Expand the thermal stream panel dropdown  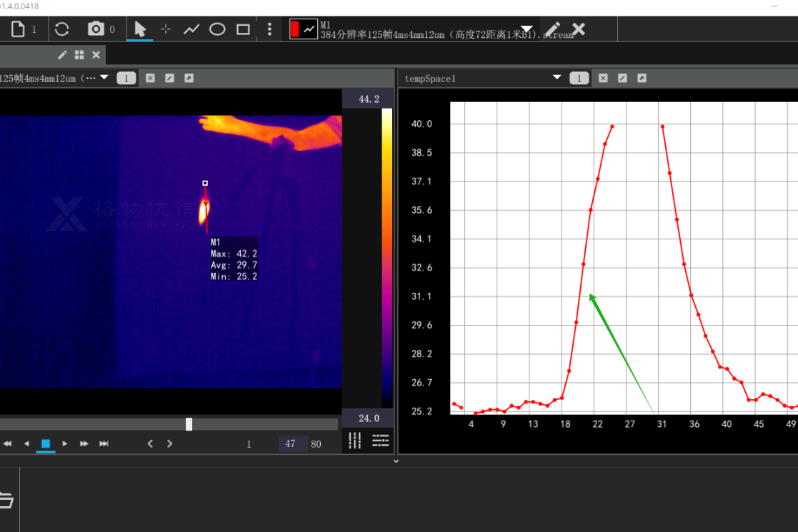(x=104, y=78)
